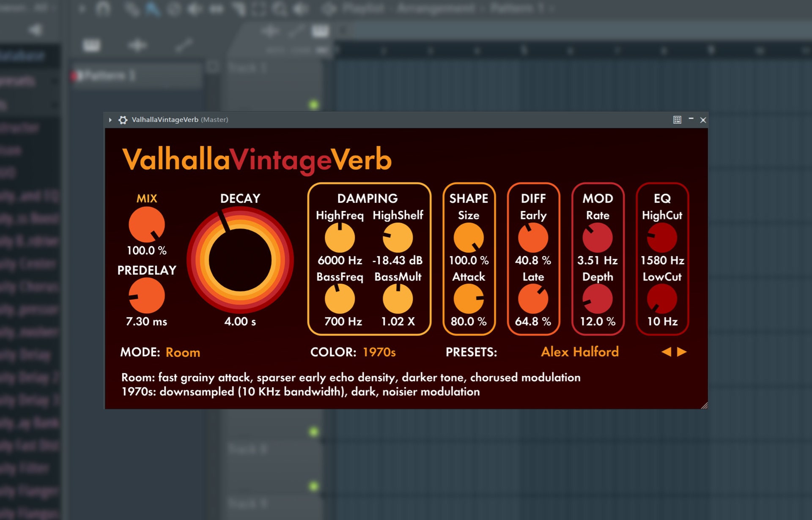Adjust the Mod Rate knob
Screen dimensions: 812x520
(x=598, y=238)
